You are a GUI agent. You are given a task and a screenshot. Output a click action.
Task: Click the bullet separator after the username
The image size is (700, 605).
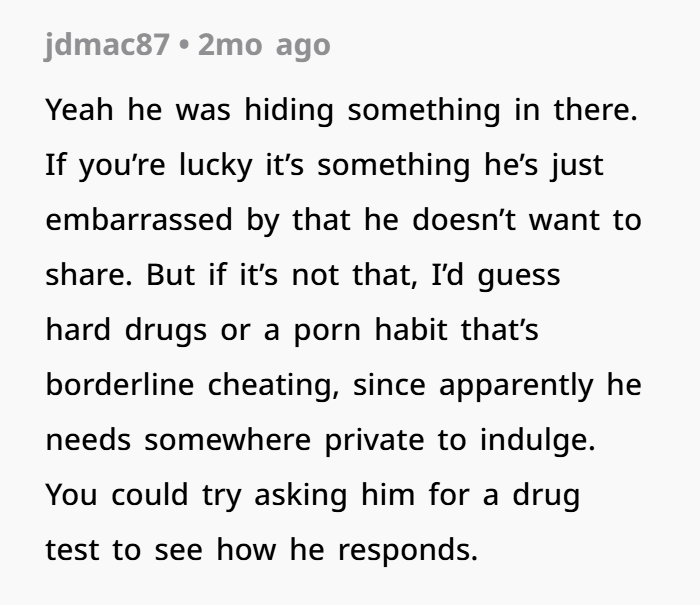183,46
